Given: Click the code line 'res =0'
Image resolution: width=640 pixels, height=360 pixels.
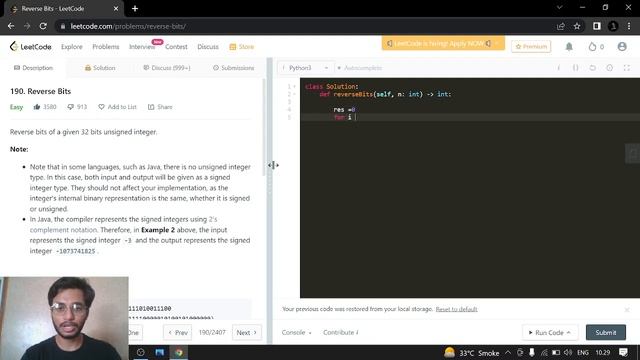Looking at the screenshot, I should (x=344, y=109).
